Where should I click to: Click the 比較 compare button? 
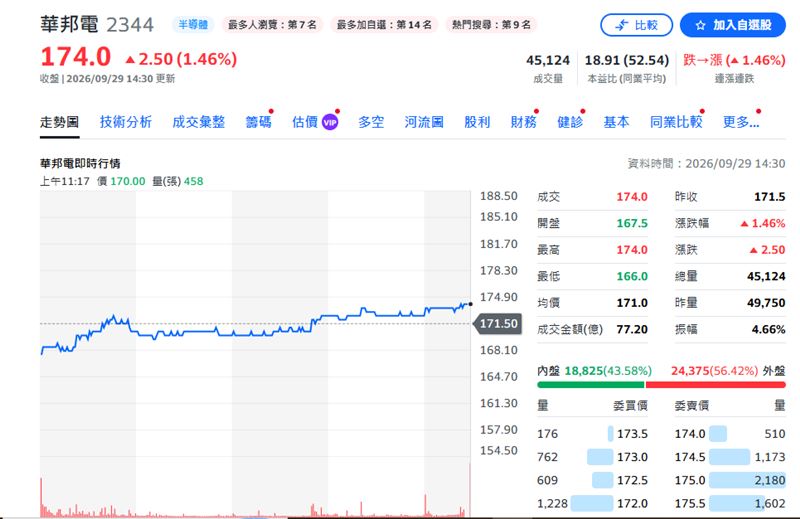(636, 25)
